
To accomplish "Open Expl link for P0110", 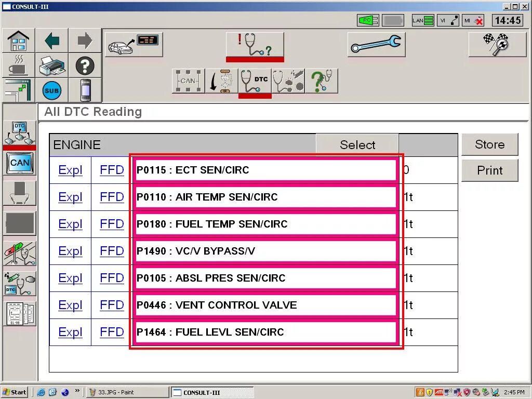I will coord(70,197).
